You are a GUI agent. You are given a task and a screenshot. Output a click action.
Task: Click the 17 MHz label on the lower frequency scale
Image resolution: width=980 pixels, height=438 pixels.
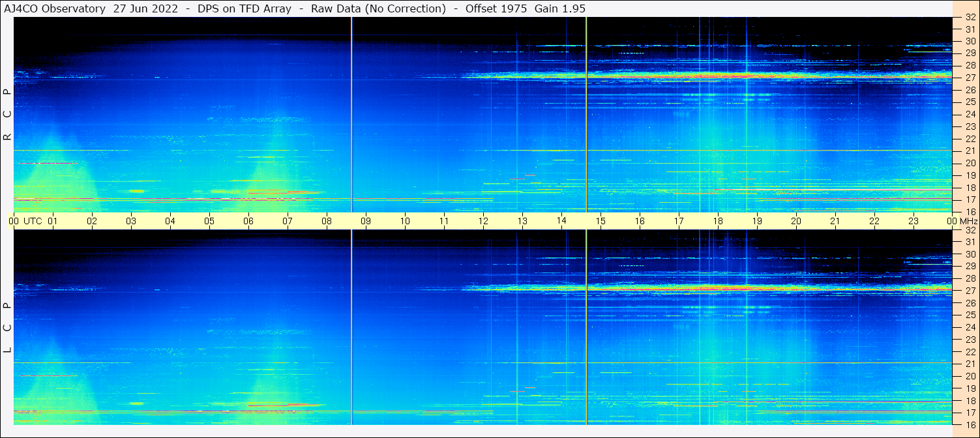(x=970, y=413)
